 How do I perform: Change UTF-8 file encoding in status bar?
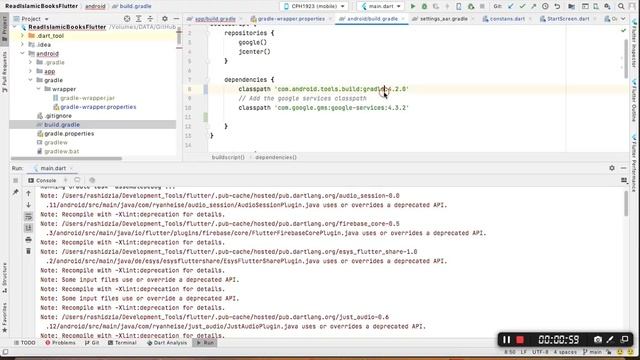click(540, 352)
